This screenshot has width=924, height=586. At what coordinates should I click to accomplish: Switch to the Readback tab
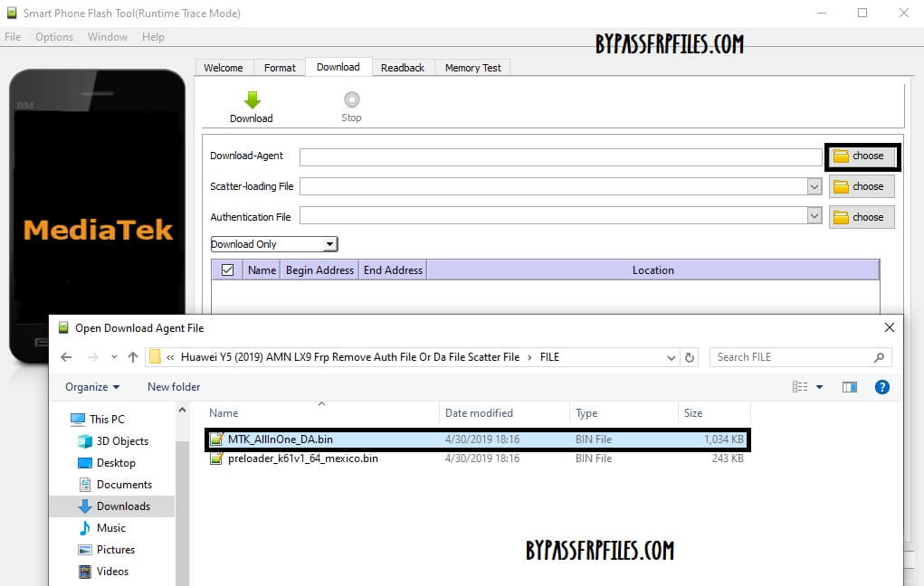click(x=402, y=68)
